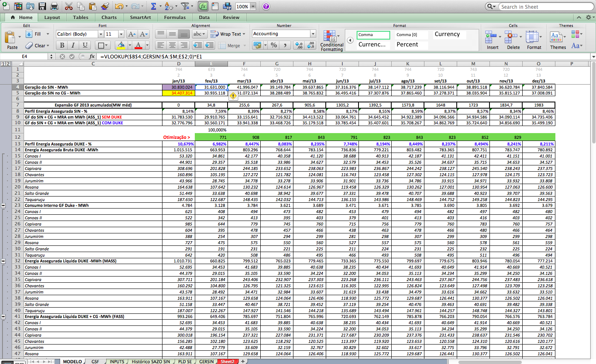Toggle Bold formatting
The height and width of the screenshot is (364, 596).
point(62,45)
